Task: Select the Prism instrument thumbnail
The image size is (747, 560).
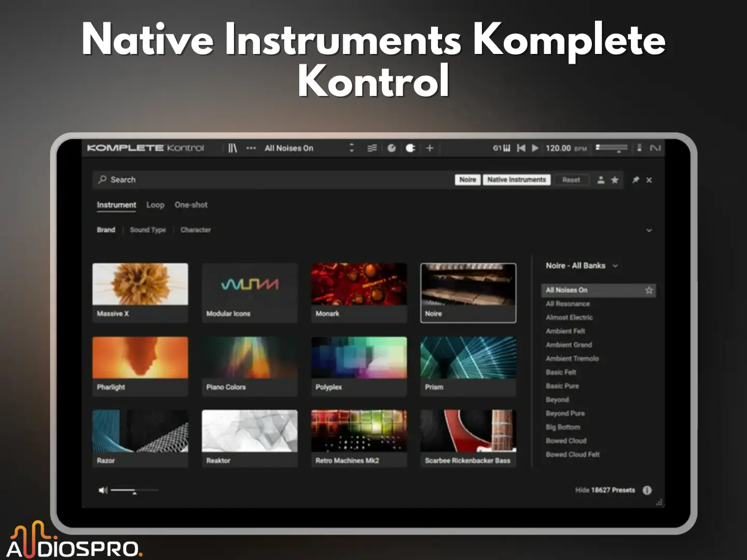Action: point(468,366)
